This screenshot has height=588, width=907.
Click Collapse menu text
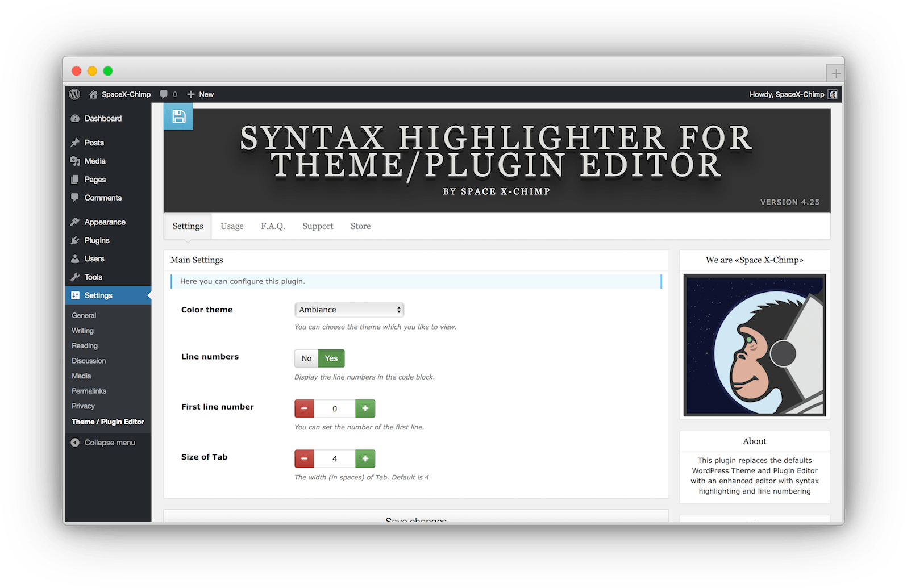[x=110, y=443]
